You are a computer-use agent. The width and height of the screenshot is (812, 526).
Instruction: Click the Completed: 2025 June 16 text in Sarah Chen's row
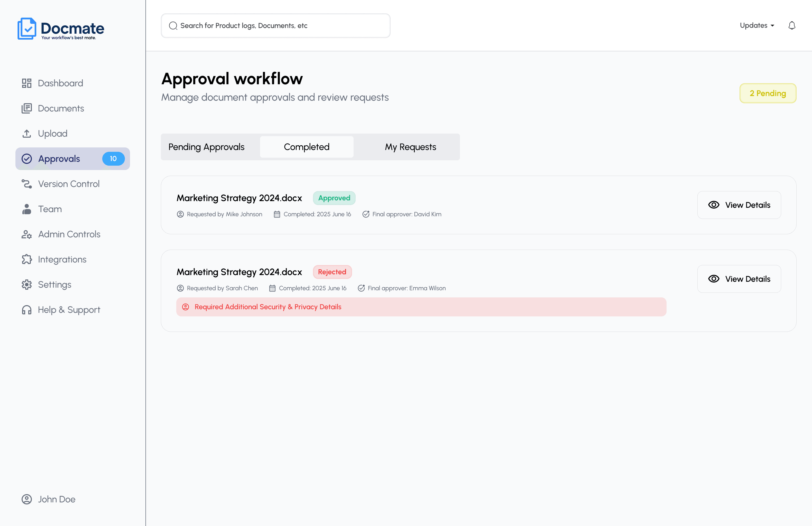coord(312,288)
